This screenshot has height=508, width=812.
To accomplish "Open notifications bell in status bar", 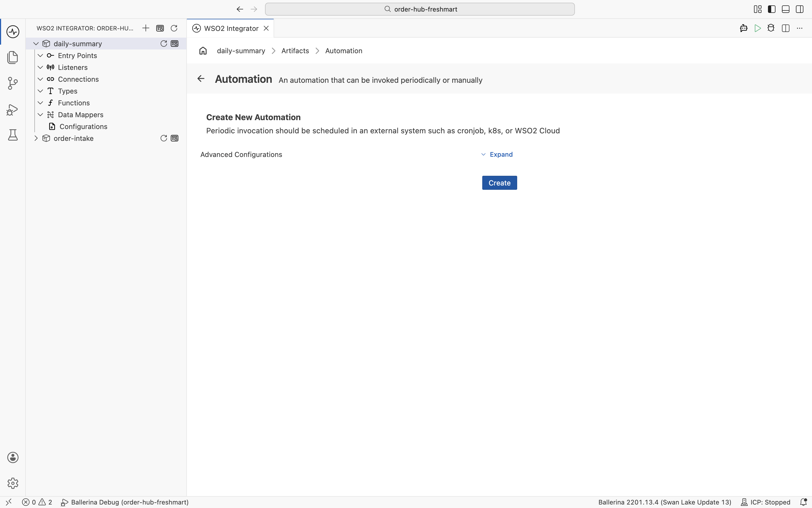I will 803,502.
